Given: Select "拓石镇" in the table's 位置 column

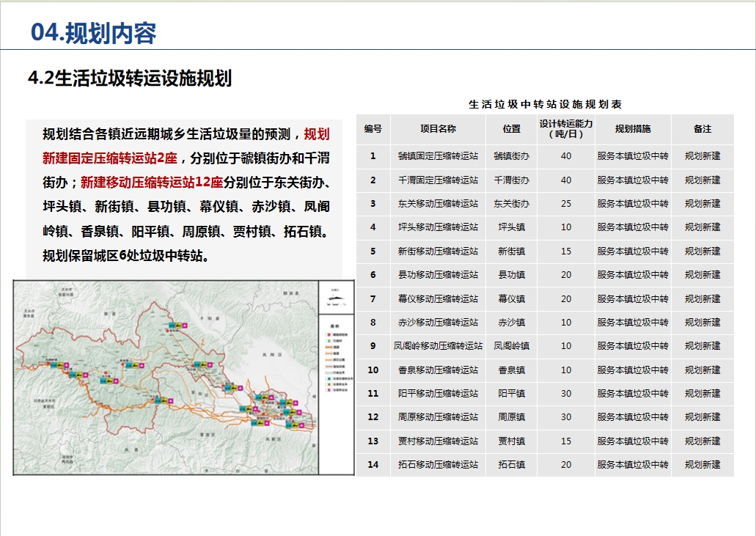Looking at the screenshot, I should click(x=512, y=465).
